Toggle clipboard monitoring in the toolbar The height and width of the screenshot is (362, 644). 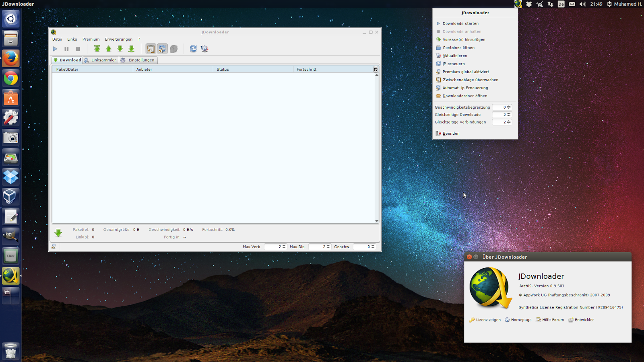(x=151, y=49)
